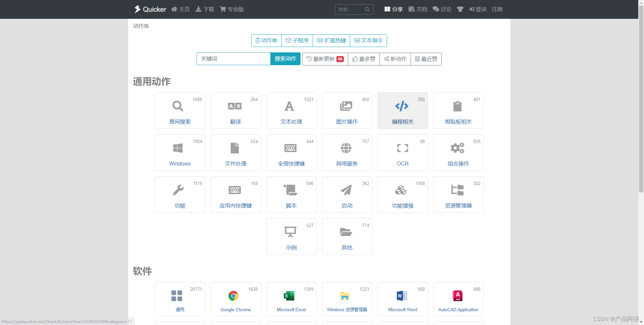Open the 通用 four-squares software icon
Image resolution: width=644 pixels, height=325 pixels.
click(x=177, y=296)
